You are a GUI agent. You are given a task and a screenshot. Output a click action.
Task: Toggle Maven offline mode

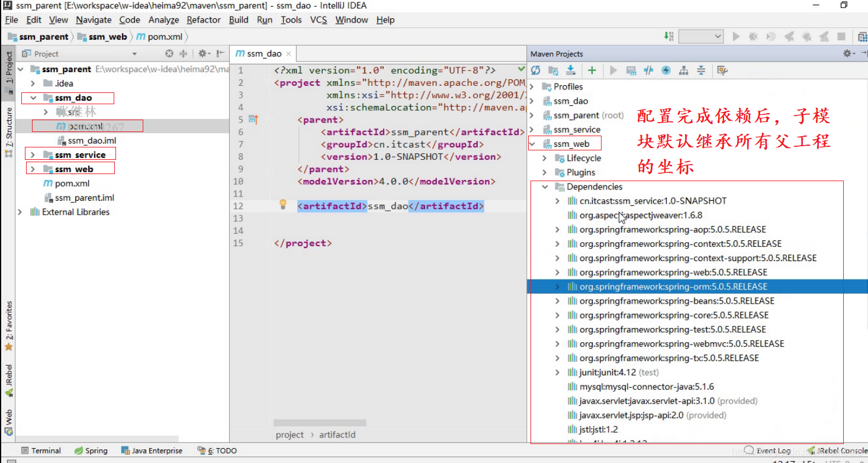[x=648, y=70]
